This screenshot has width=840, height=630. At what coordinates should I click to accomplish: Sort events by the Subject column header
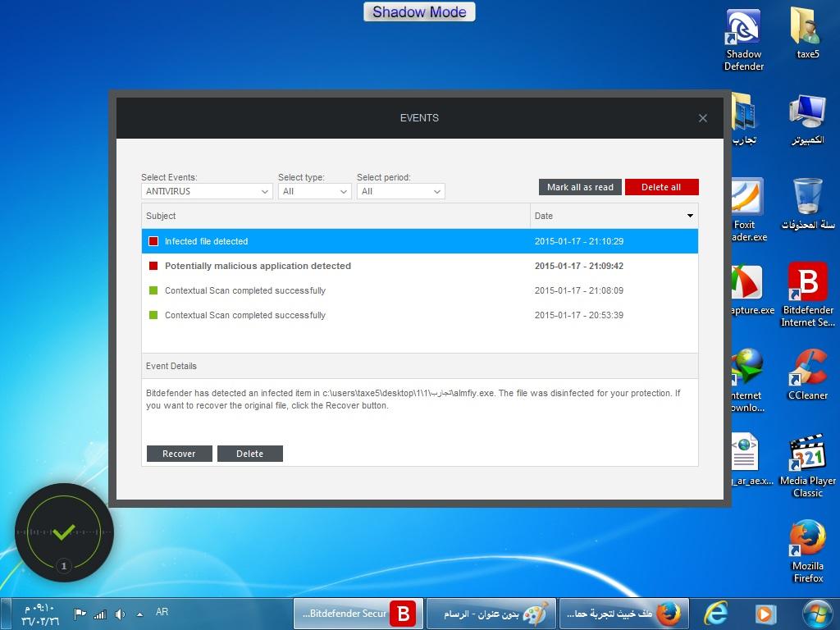(336, 216)
